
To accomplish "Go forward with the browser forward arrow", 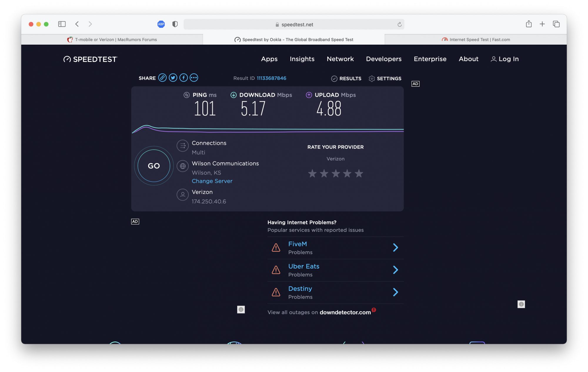I will pos(90,24).
